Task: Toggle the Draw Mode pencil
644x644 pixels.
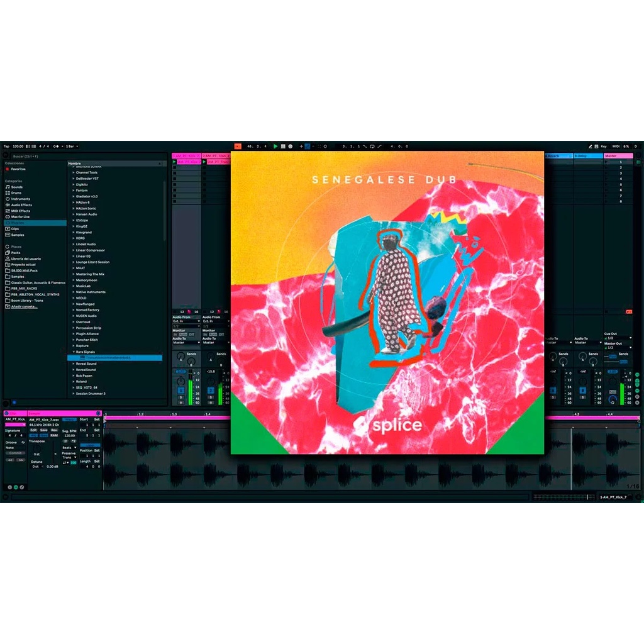Action: click(590, 146)
